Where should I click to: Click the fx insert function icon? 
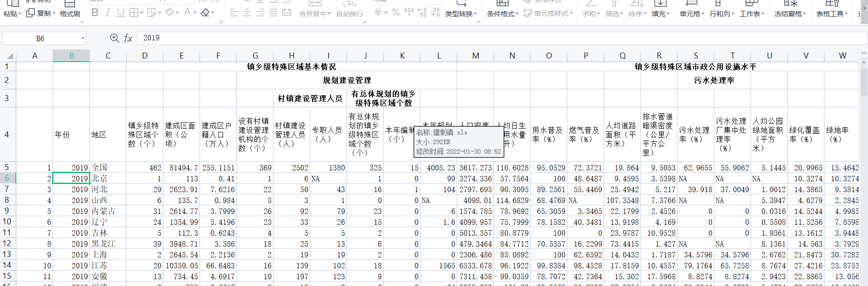pos(128,39)
